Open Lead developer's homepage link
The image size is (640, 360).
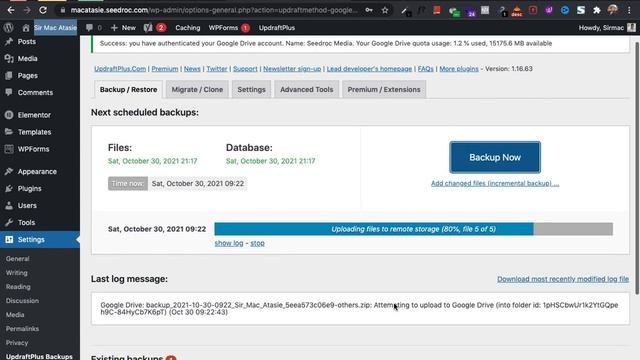click(x=369, y=69)
